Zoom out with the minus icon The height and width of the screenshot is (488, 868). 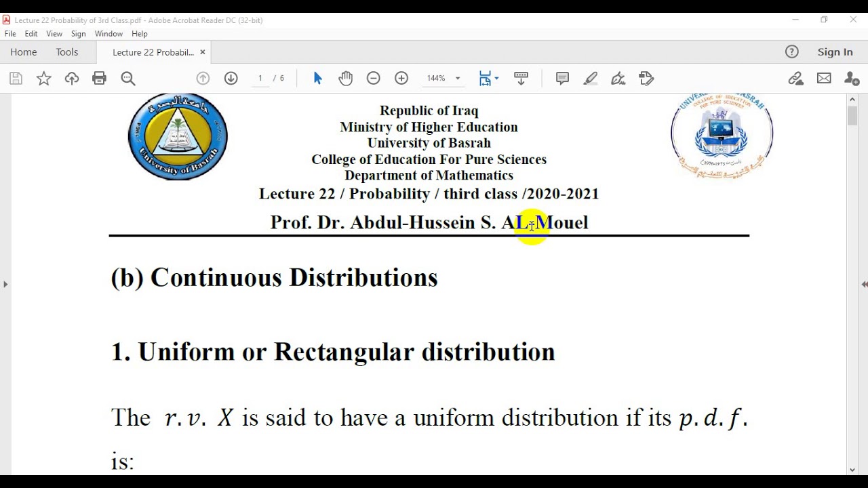click(374, 79)
